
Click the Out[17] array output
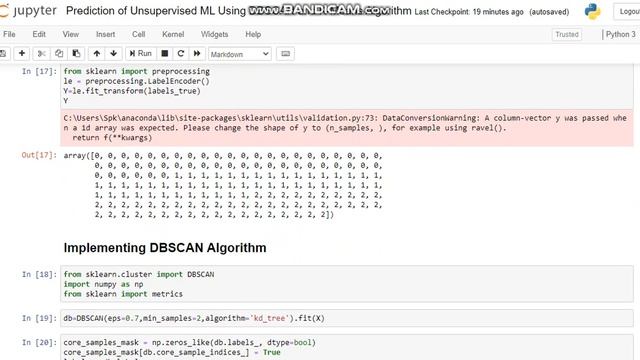223,185
